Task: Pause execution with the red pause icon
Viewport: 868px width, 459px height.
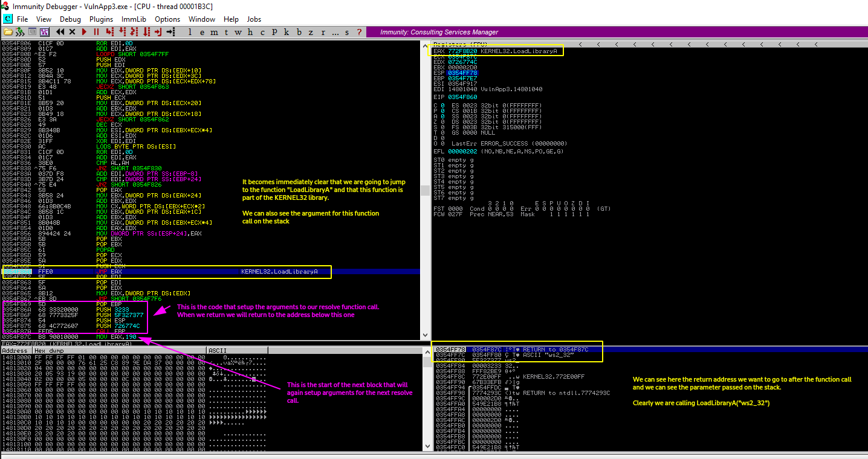Action: (x=96, y=31)
